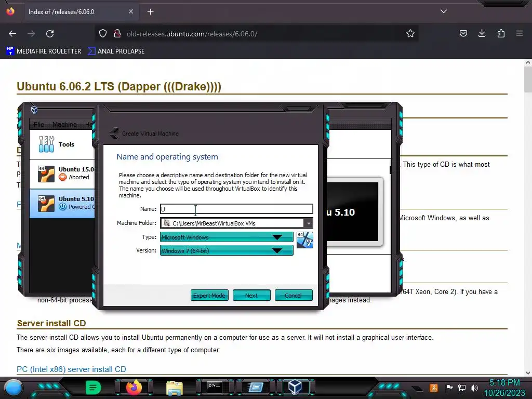Click the Windows 7 64-bit OS icon

[x=304, y=240]
